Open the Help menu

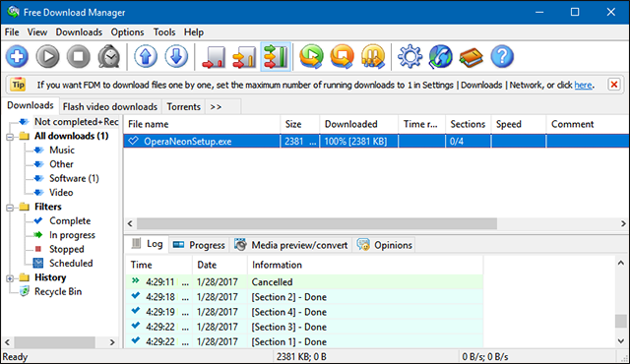[x=194, y=32]
